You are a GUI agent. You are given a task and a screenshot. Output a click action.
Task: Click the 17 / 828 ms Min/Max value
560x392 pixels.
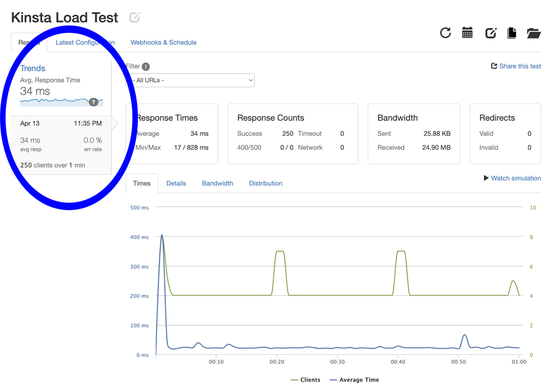(x=191, y=148)
